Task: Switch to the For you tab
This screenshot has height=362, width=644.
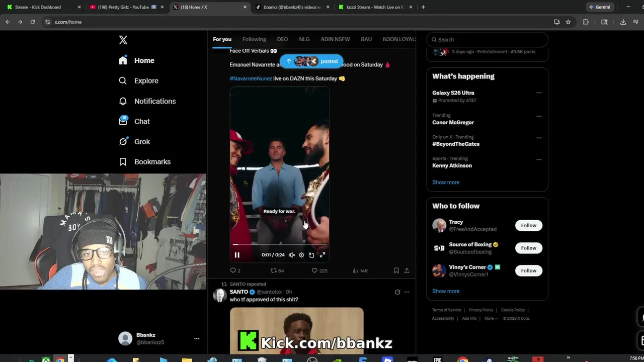Action: [222, 39]
